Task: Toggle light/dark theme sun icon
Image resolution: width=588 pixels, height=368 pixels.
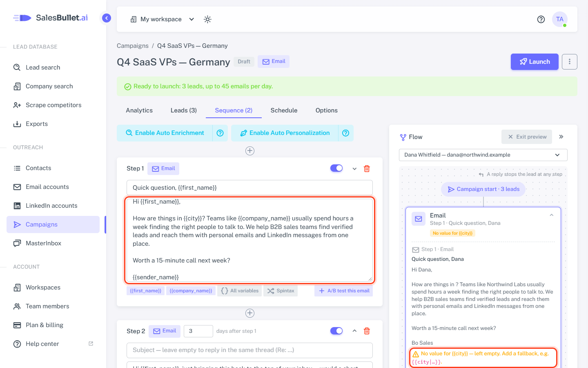Action: pos(207,19)
